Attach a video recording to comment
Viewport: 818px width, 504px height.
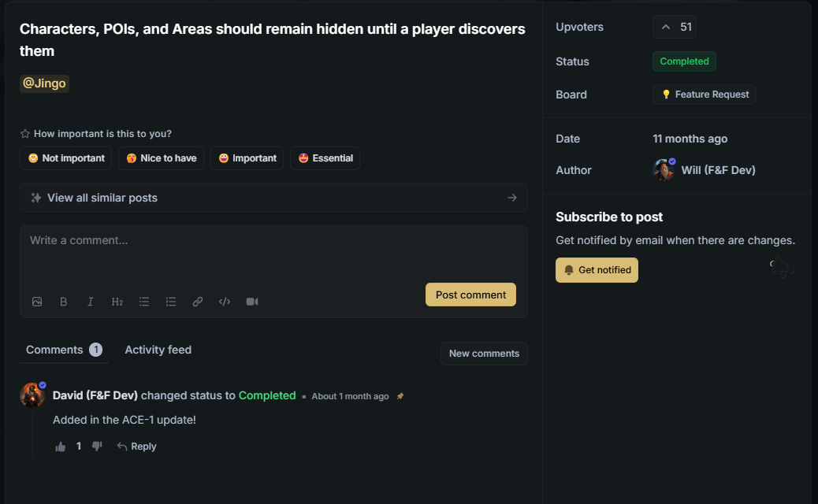click(x=252, y=302)
